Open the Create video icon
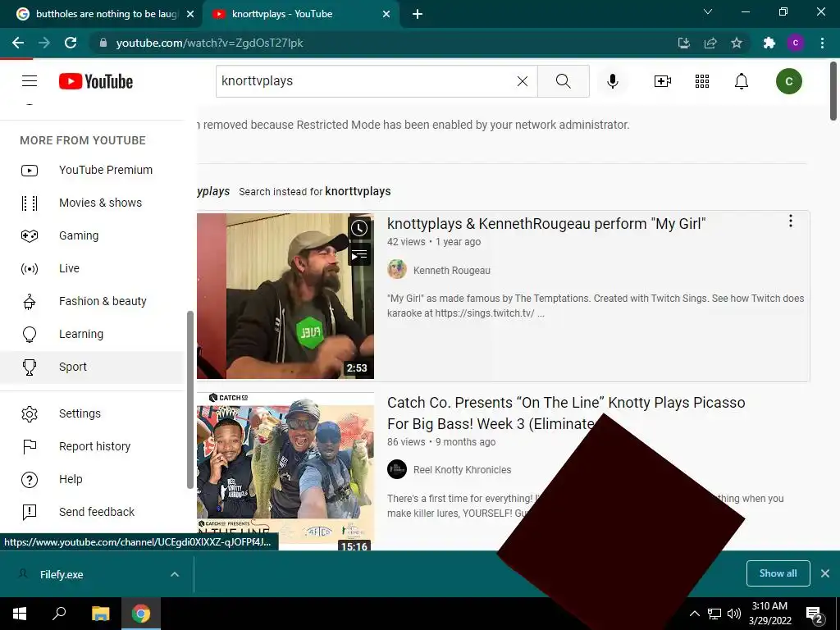Screen dimensions: 840x630 pos(663,81)
